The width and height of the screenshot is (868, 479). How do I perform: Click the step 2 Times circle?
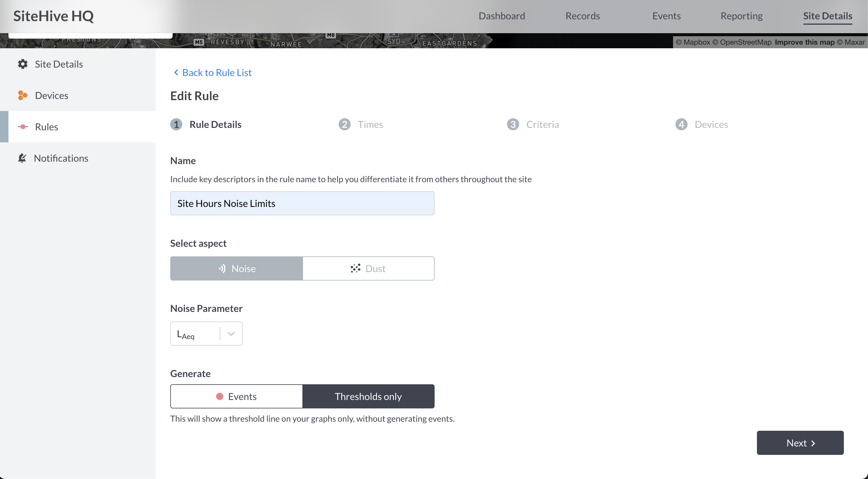[344, 124]
